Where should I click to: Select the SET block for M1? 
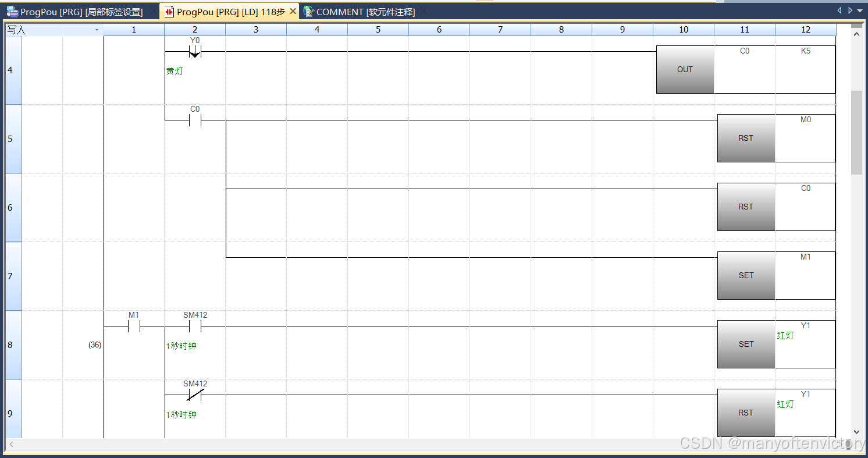(746, 275)
